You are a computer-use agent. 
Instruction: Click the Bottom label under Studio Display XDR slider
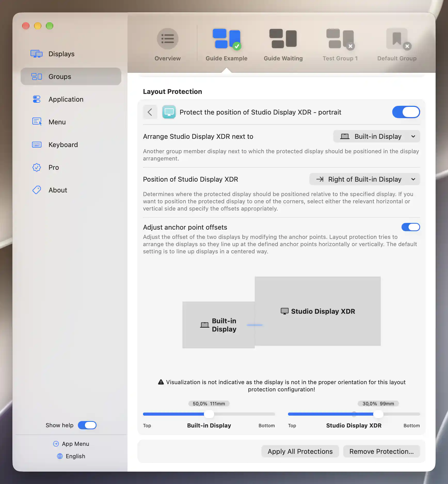tap(412, 426)
